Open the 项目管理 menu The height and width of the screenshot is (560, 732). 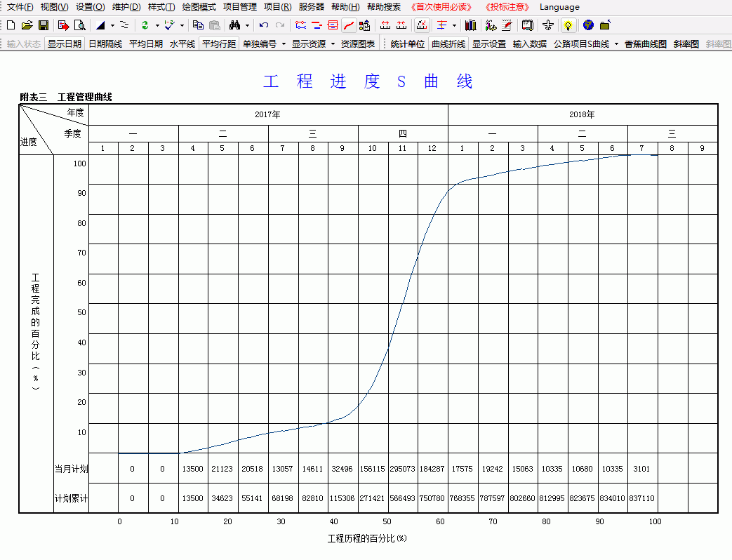[x=240, y=7]
